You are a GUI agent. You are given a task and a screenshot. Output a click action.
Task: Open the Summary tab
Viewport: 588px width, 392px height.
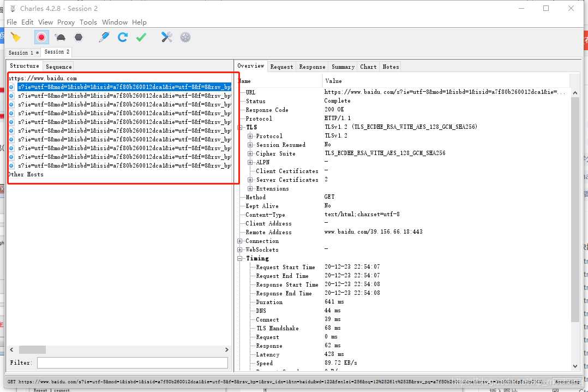point(343,67)
